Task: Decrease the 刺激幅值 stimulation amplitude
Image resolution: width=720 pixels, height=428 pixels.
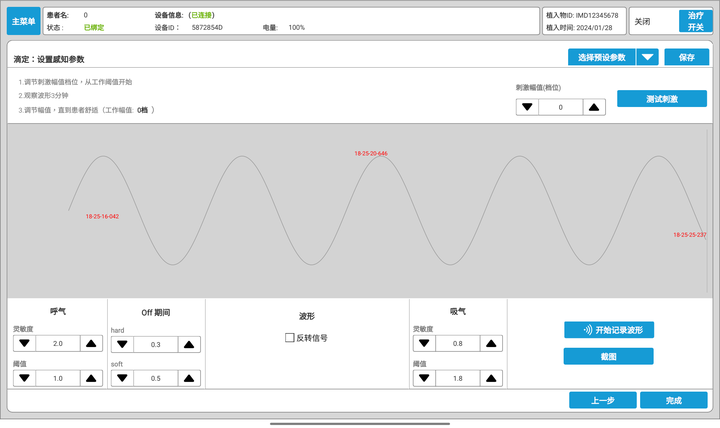Action: coord(528,107)
